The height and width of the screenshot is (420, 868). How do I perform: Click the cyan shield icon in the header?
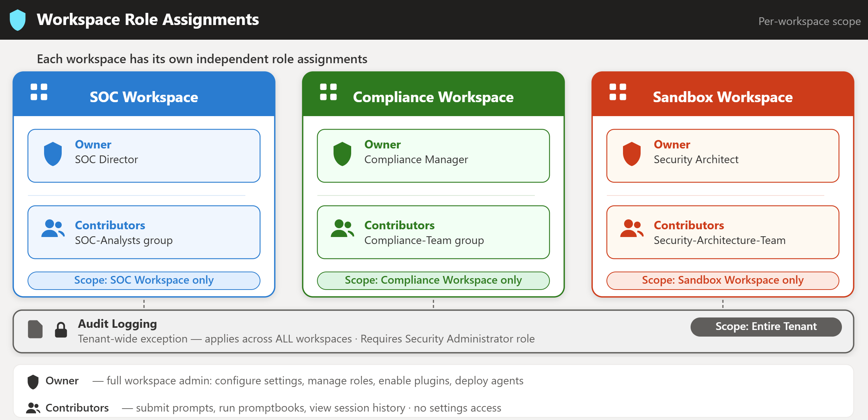click(18, 20)
